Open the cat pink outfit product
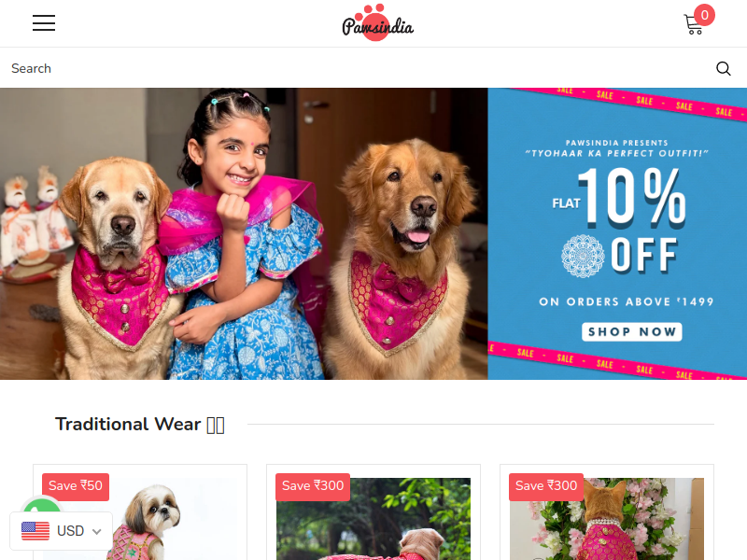The width and height of the screenshot is (747, 560). click(x=607, y=519)
